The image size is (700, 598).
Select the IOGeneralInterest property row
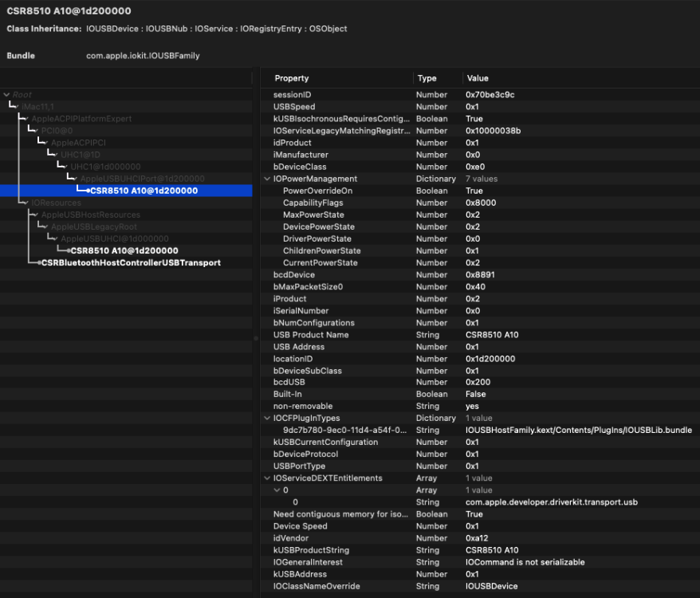tap(480, 562)
